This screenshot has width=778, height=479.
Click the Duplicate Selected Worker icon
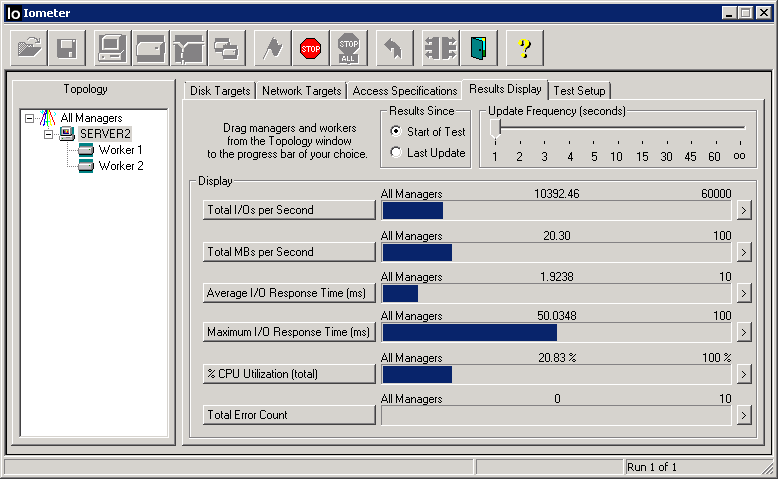click(x=226, y=47)
